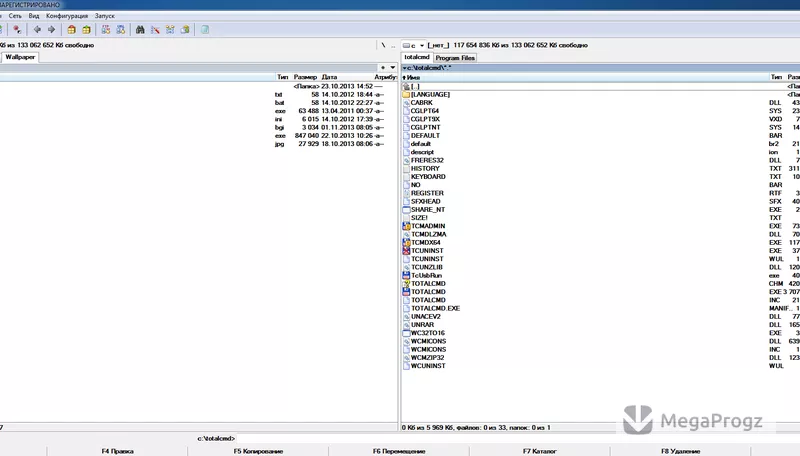The width and height of the screenshot is (800, 456).
Task: Open the [LANGUAGE] folder icon
Action: pos(406,94)
